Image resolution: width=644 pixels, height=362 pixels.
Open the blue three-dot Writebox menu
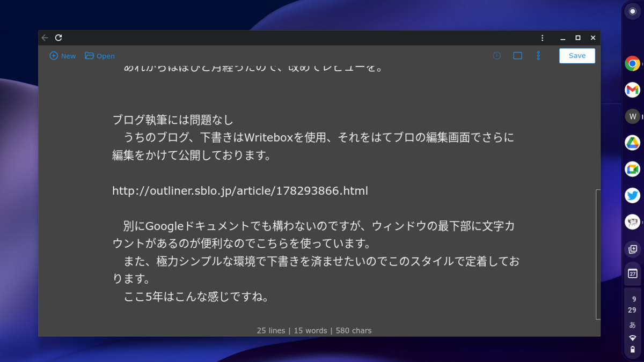point(538,56)
